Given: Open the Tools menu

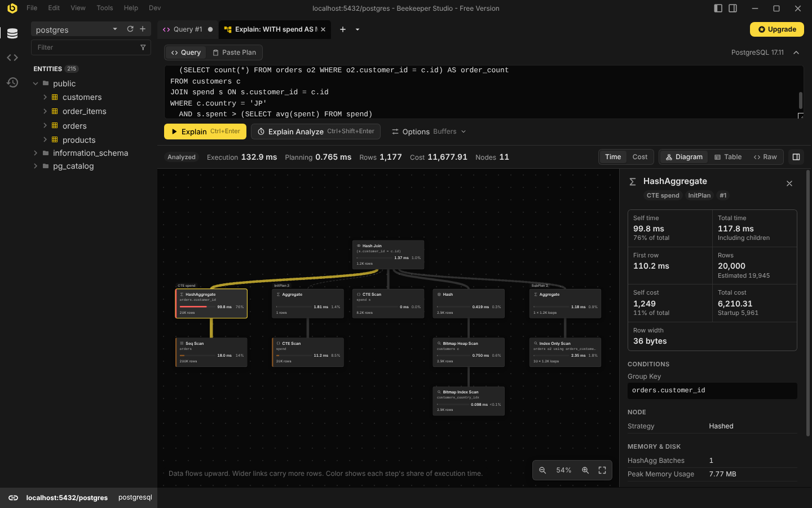Looking at the screenshot, I should click(105, 8).
